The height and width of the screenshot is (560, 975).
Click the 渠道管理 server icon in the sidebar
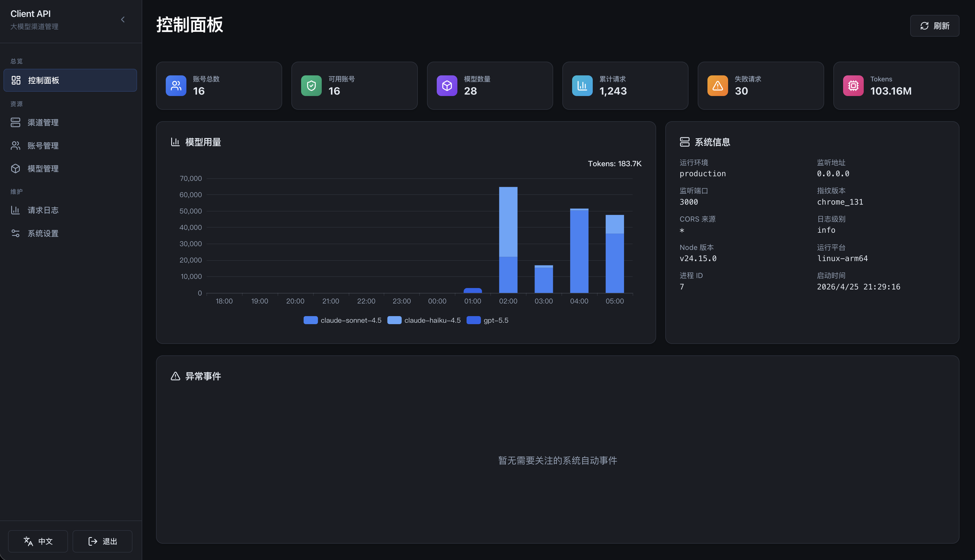point(15,122)
